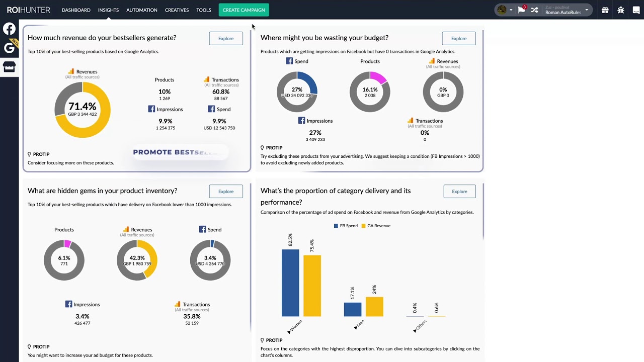Click the 16.1% Products donut chart
This screenshot has width=644, height=362.
tap(370, 92)
